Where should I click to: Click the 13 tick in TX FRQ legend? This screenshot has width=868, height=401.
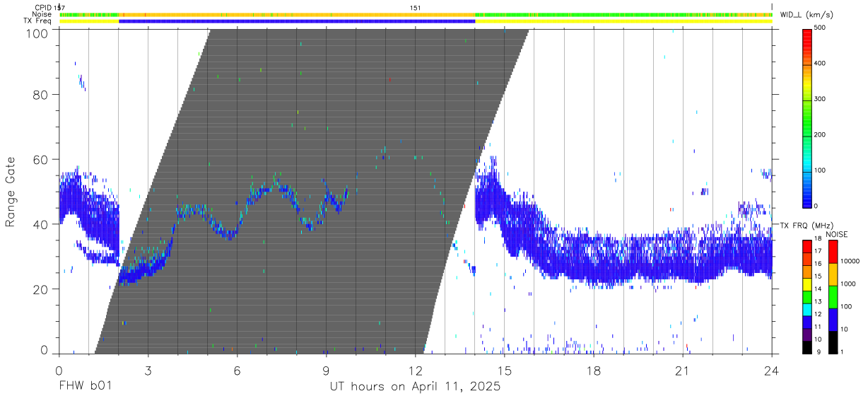coord(819,302)
